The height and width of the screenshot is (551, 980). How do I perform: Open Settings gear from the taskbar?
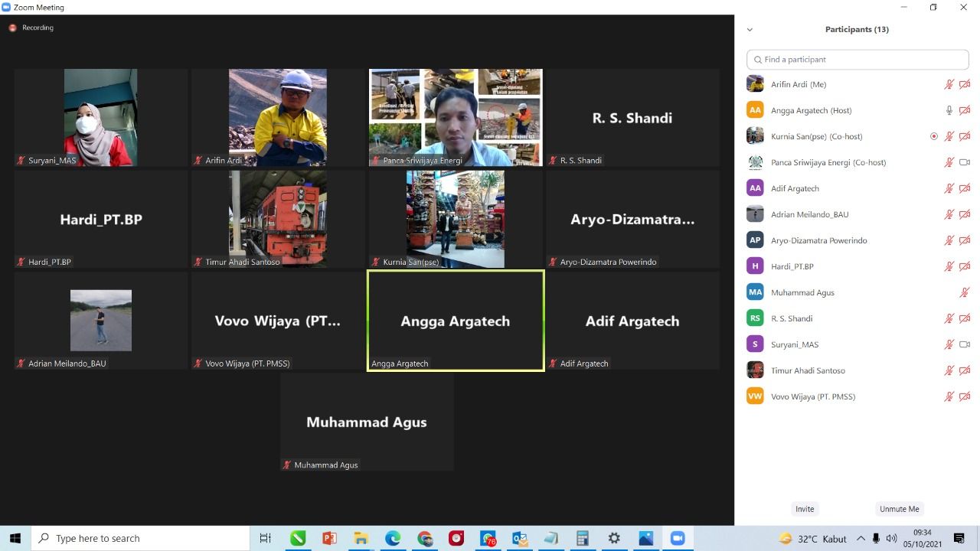pos(614,538)
